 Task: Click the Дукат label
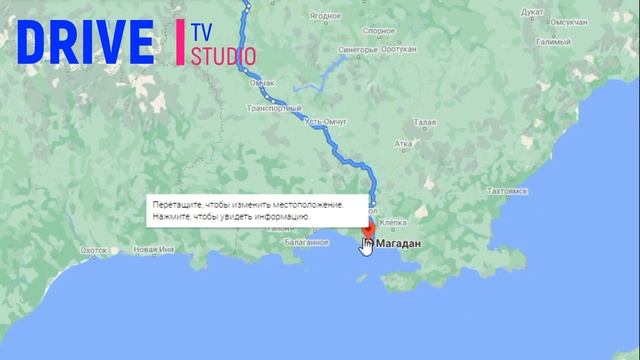[x=532, y=12]
